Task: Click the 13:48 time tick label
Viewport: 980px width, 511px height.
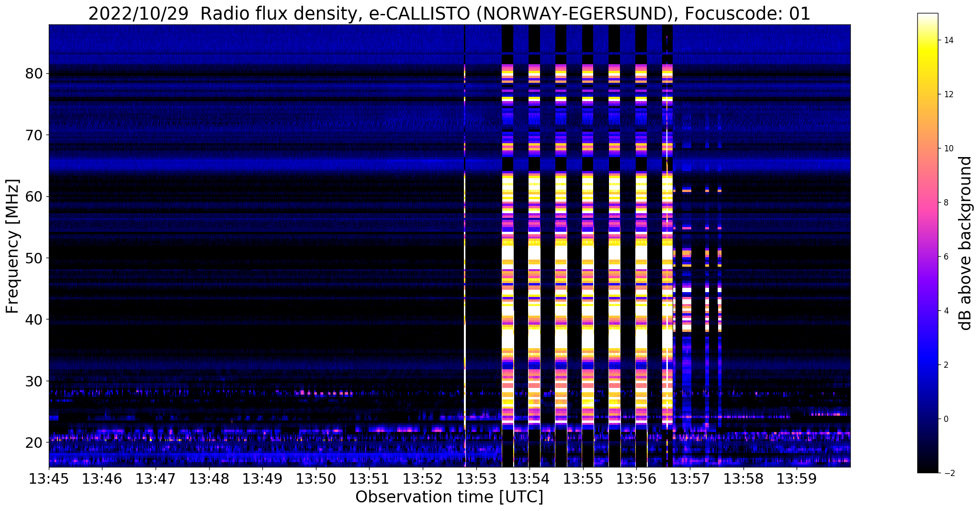Action: coord(209,478)
